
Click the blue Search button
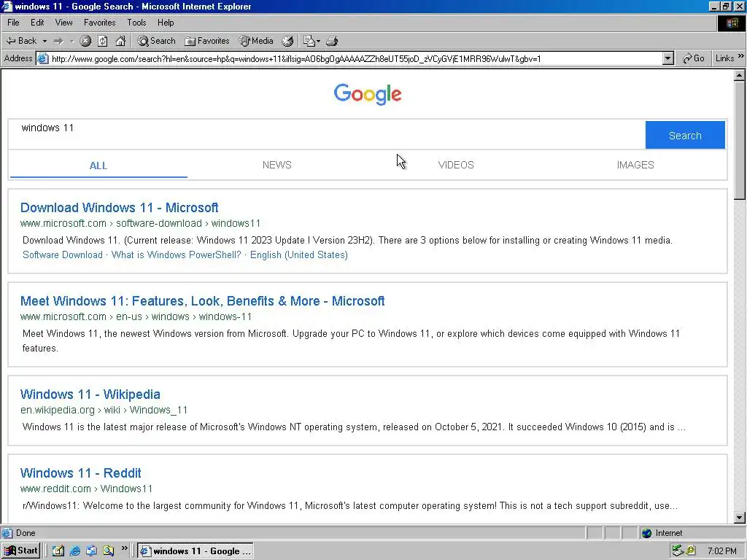pyautogui.click(x=685, y=135)
